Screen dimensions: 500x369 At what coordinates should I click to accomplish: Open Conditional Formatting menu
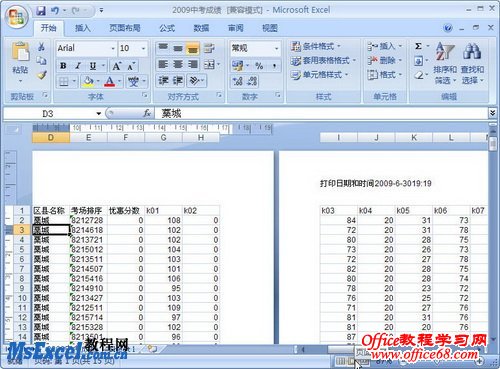(x=316, y=46)
